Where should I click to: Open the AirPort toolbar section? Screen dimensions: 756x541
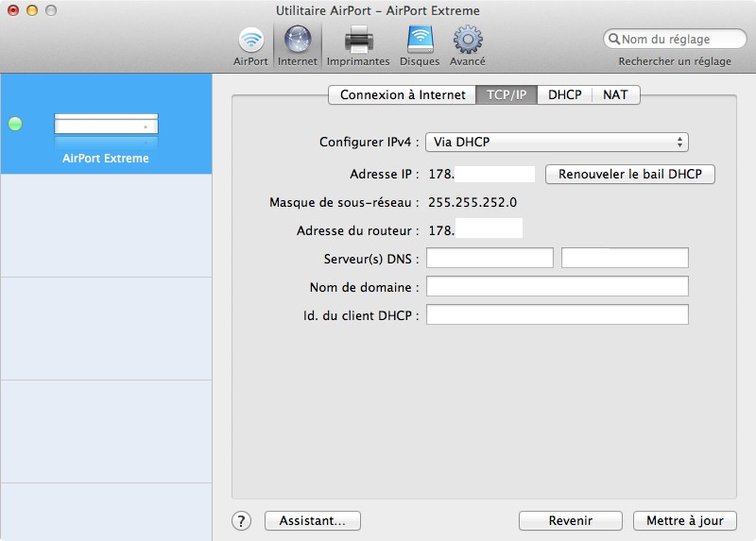250,45
